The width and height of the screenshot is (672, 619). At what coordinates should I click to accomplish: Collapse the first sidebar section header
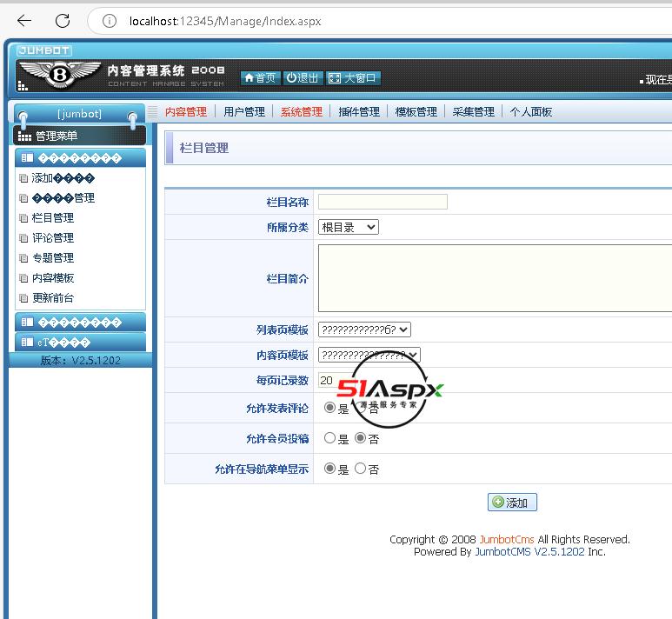(x=81, y=157)
